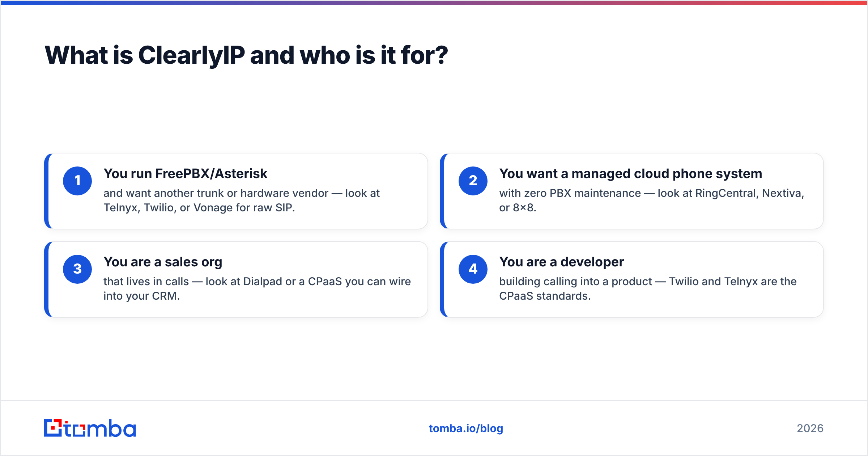
Task: Select the 'You run FreePBX/Asterisk' heading
Action: point(186,174)
